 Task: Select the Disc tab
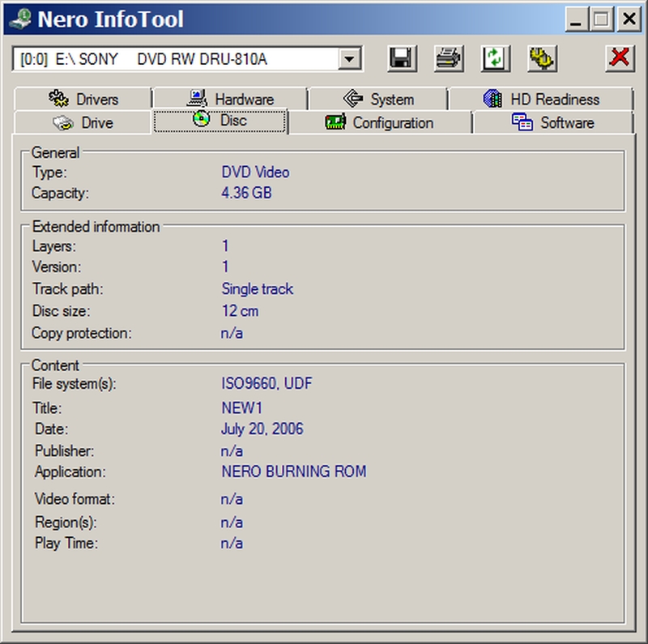coord(220,121)
